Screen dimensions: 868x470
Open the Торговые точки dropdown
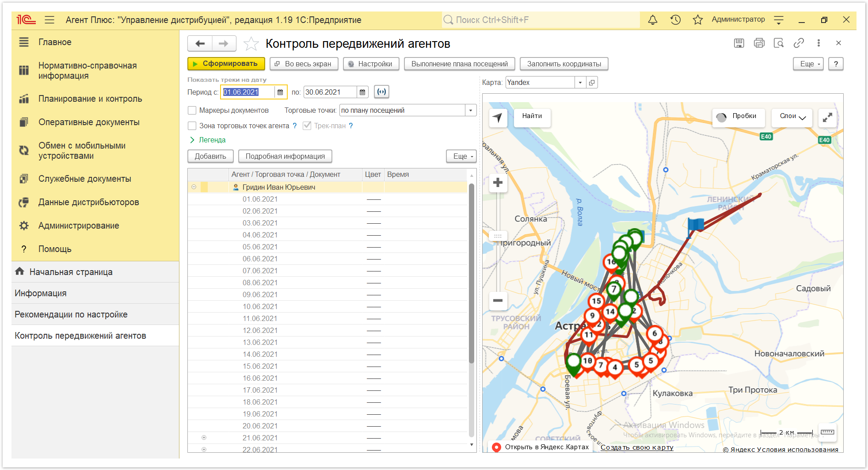[471, 110]
